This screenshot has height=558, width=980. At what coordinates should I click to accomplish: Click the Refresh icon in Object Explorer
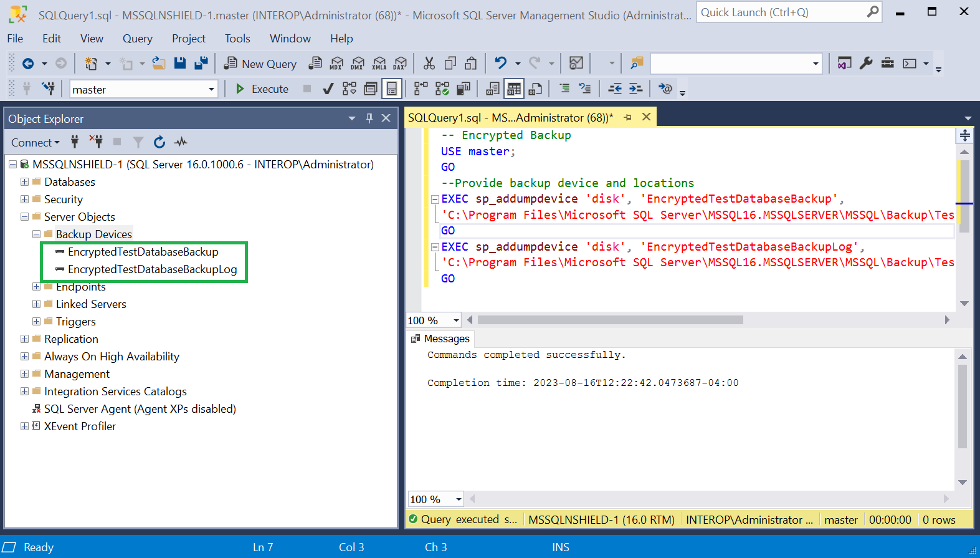pyautogui.click(x=159, y=142)
